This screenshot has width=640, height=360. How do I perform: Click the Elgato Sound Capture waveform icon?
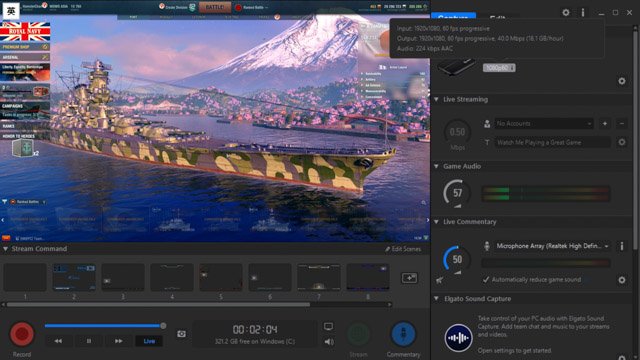[458, 338]
